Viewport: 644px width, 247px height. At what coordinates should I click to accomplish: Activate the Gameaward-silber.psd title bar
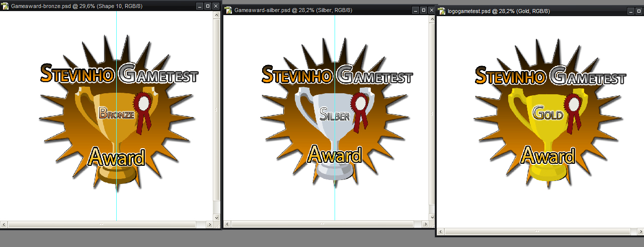click(352, 10)
